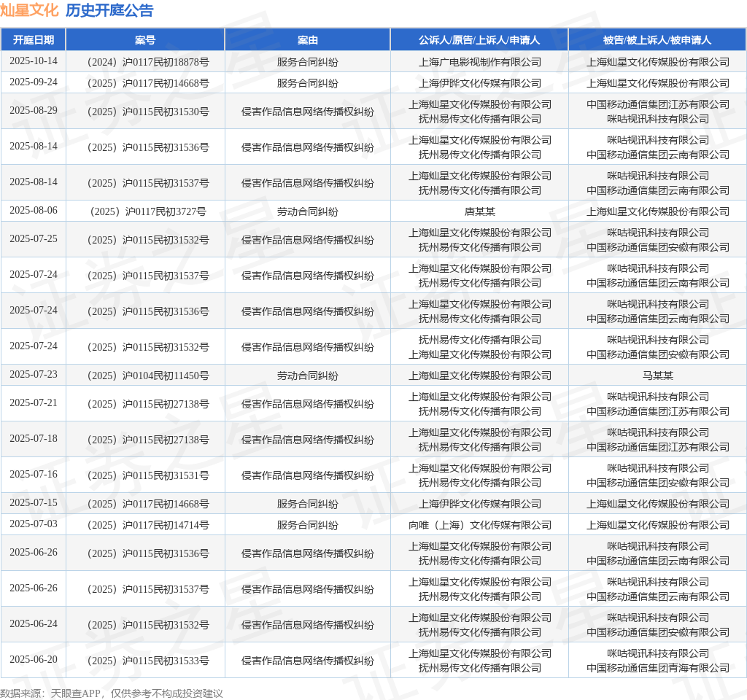The height and width of the screenshot is (700, 747).
Task: Click the date 2025-08-06
Action: click(x=34, y=211)
